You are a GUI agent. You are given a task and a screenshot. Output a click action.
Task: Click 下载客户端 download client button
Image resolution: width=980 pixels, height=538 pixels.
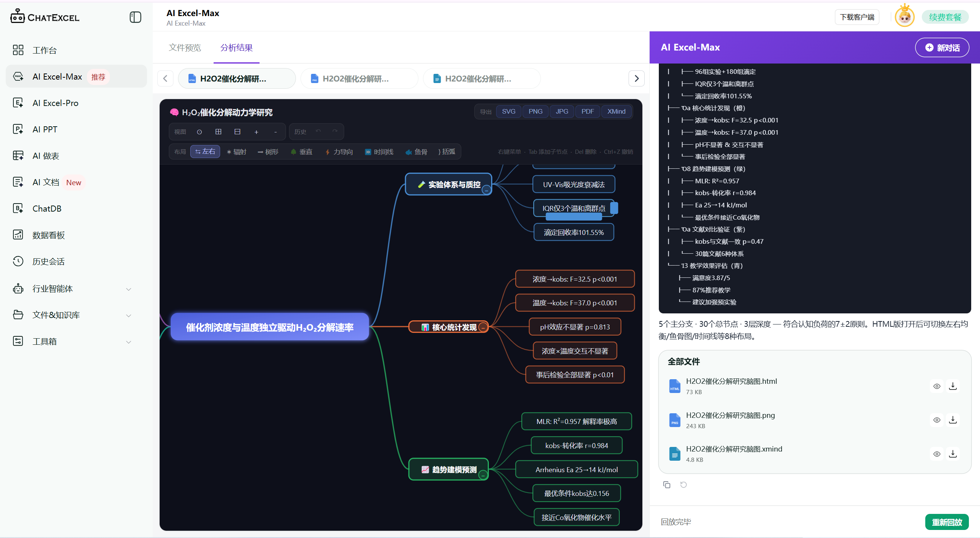click(x=857, y=17)
